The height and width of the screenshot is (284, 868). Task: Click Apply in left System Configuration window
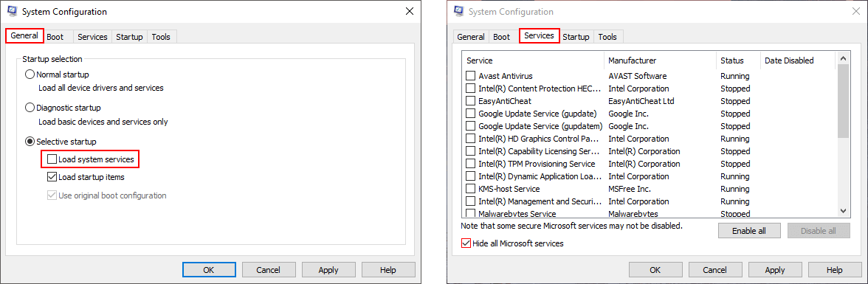coord(328,270)
